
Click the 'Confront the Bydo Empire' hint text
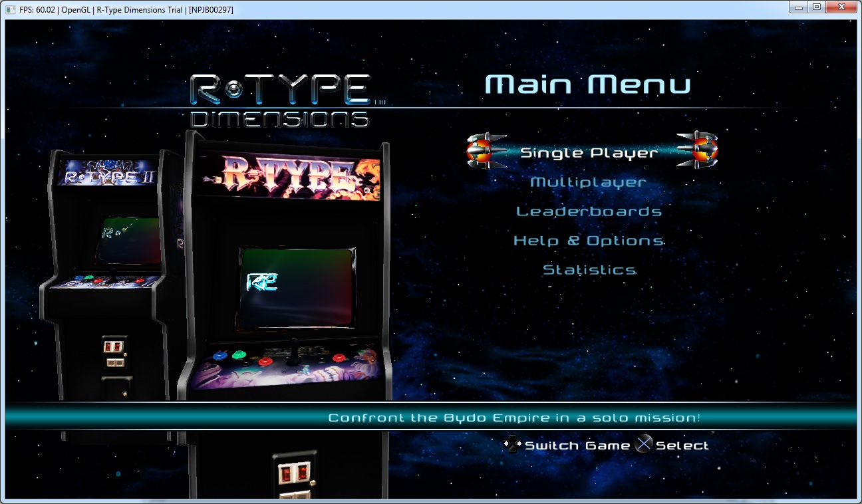point(514,418)
